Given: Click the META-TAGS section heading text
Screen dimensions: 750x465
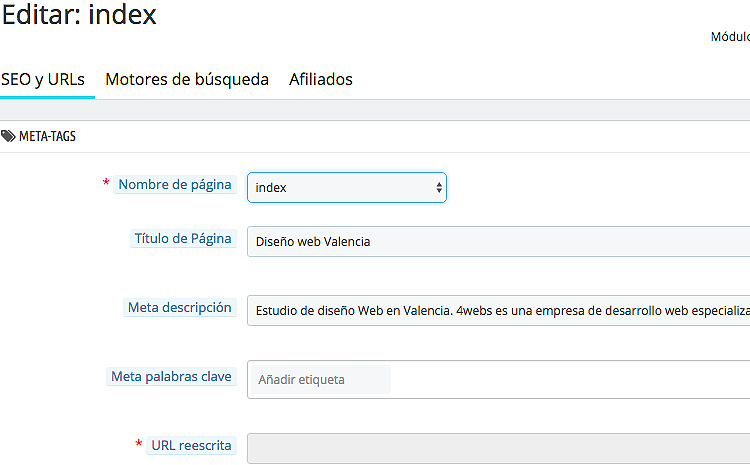Looking at the screenshot, I should pos(47,136).
